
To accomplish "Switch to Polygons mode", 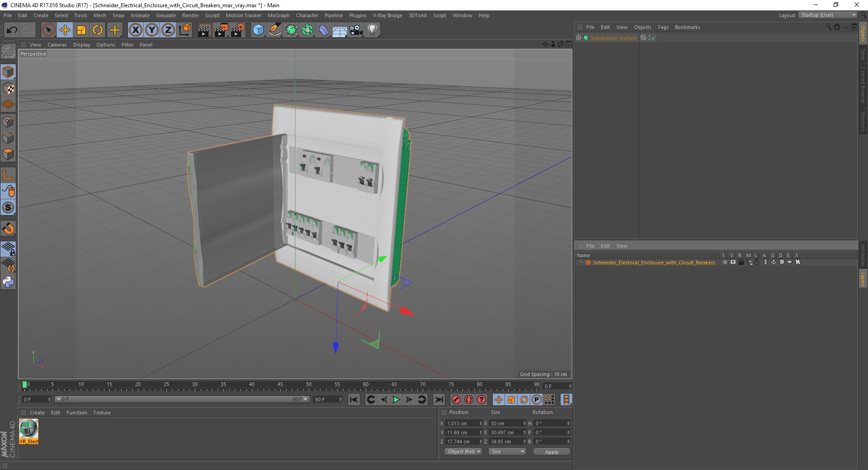I will point(8,154).
